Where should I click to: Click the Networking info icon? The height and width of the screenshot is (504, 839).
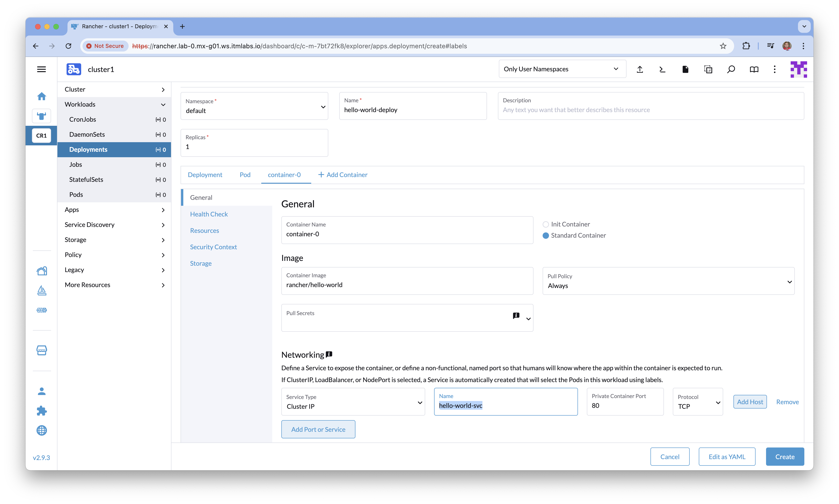pyautogui.click(x=329, y=354)
